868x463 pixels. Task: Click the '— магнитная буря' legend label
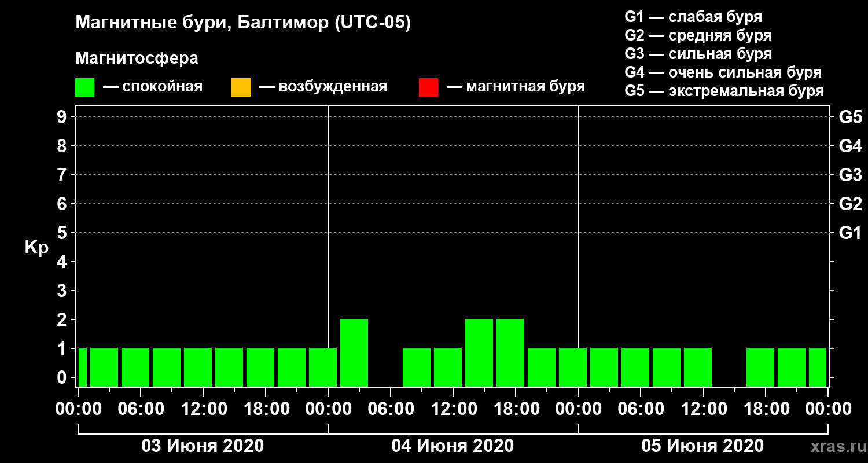[x=516, y=87]
